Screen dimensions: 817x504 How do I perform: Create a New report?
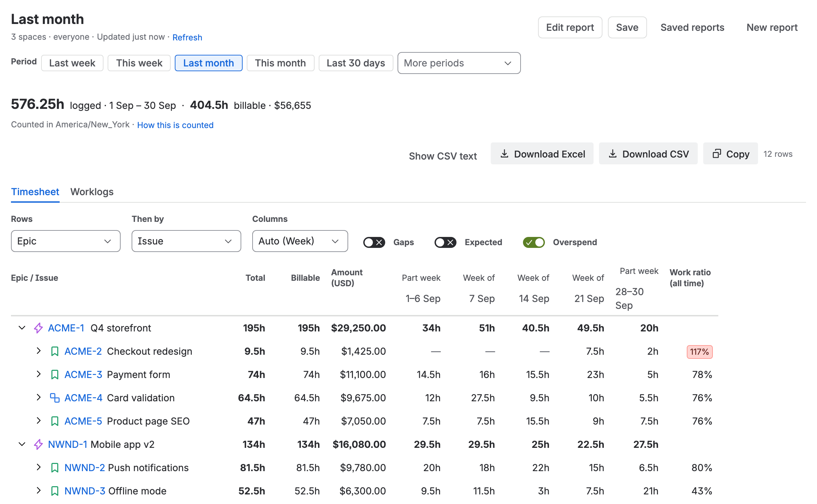772,27
